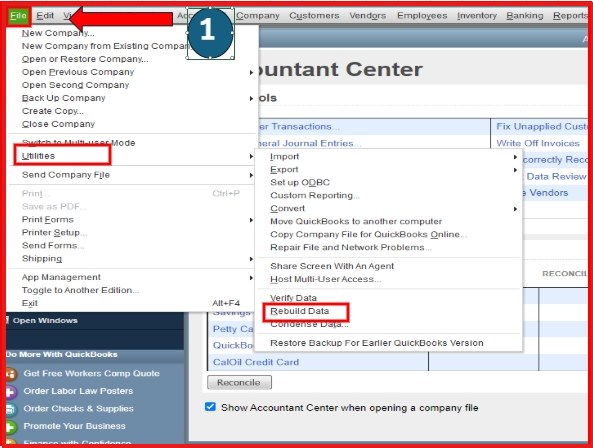The width and height of the screenshot is (593, 448).
Task: Select Exit from File menu
Action: (29, 303)
